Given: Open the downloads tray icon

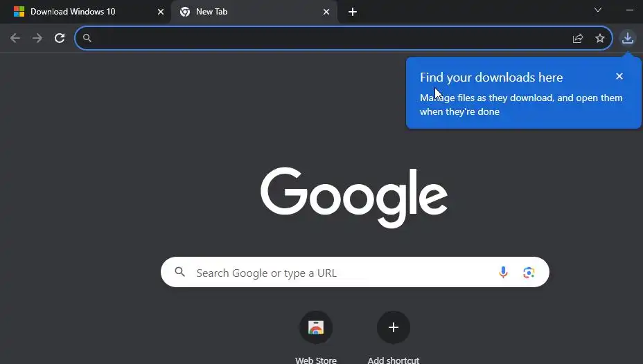Looking at the screenshot, I should (628, 38).
